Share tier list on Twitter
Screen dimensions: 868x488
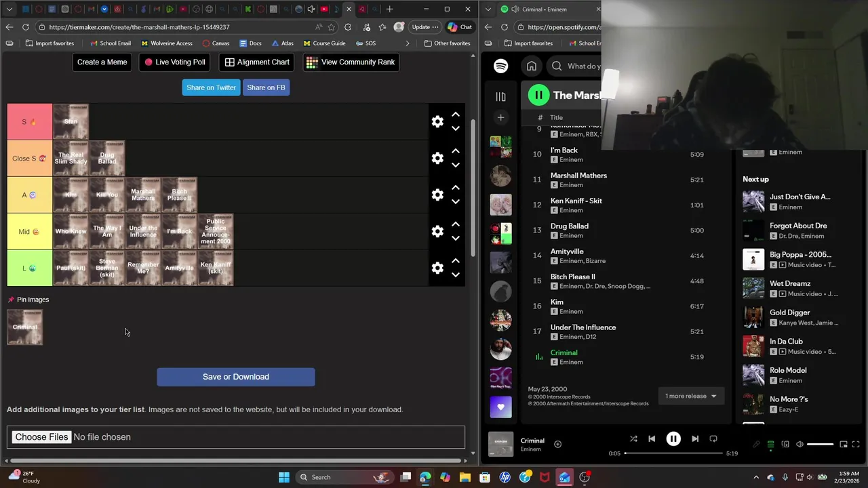211,87
